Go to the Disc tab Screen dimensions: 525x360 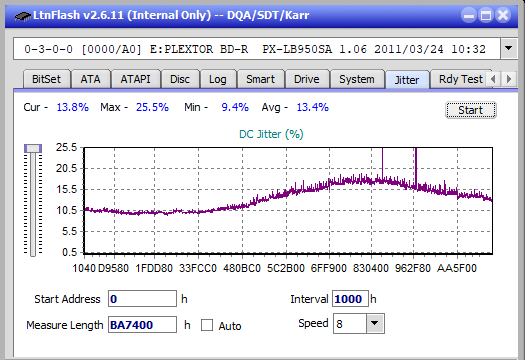[180, 79]
